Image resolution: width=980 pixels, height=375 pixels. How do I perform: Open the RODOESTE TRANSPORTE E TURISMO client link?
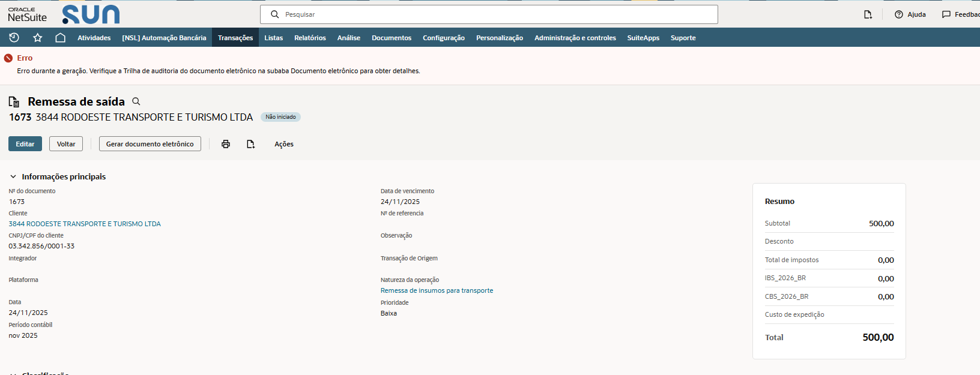point(85,224)
